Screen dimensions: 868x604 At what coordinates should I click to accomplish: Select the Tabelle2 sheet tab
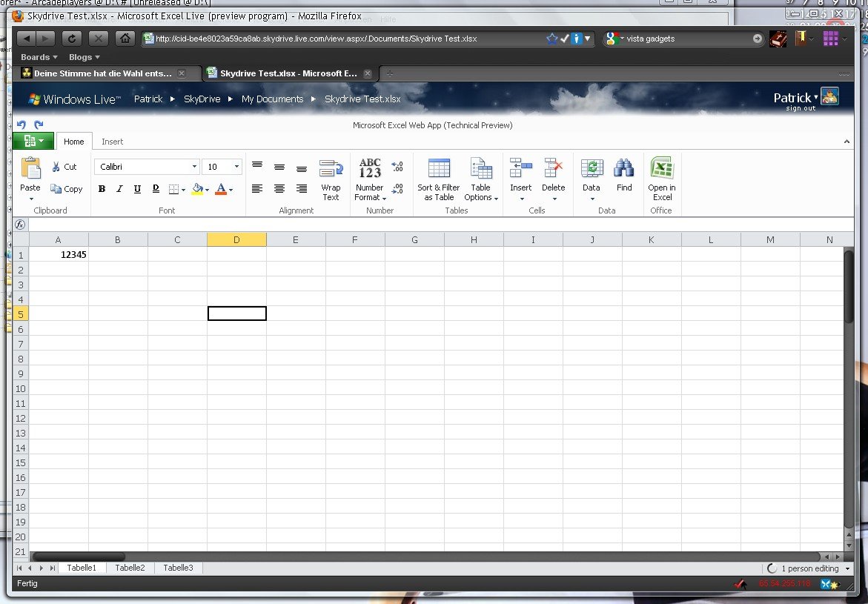(x=130, y=568)
